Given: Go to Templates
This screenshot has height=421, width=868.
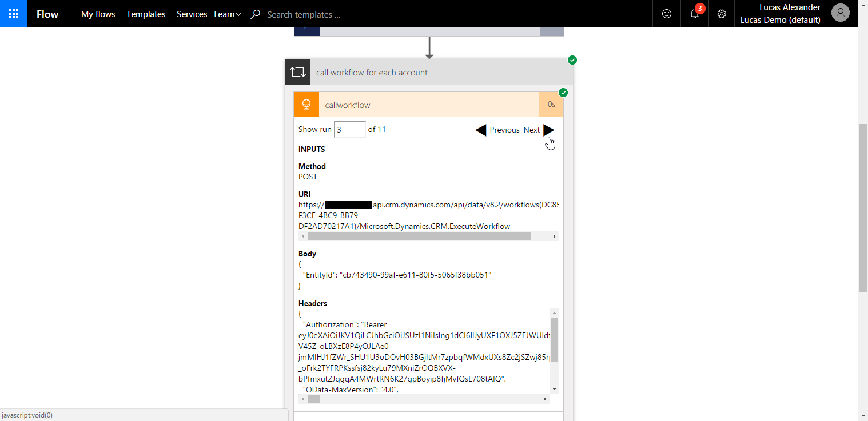Looking at the screenshot, I should (146, 14).
